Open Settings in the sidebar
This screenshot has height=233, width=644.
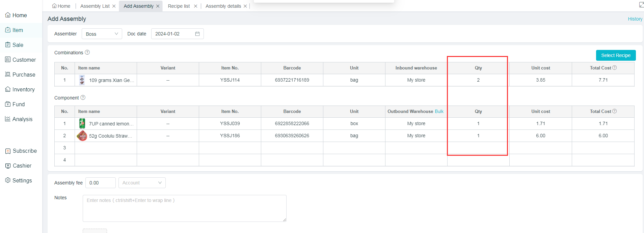[22, 180]
